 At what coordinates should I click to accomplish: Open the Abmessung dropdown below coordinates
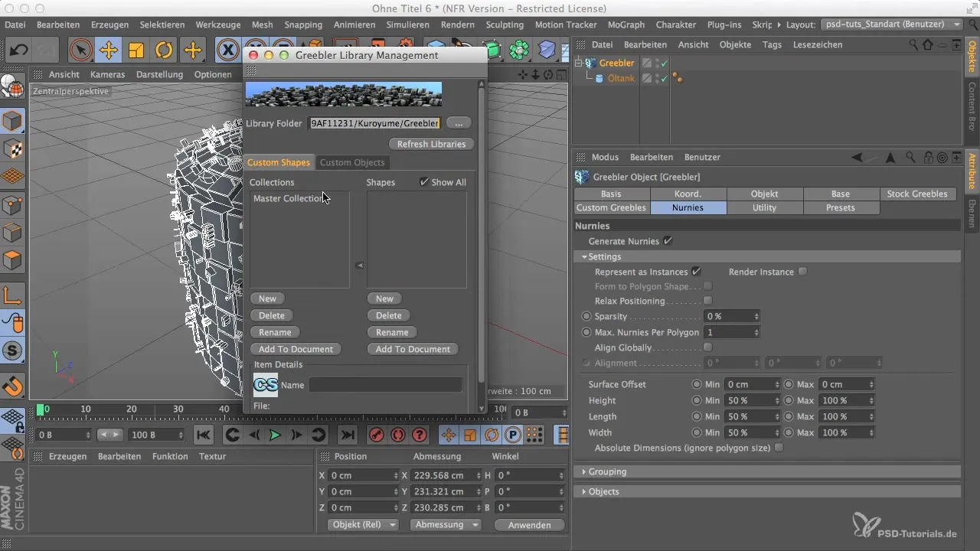[x=446, y=525]
